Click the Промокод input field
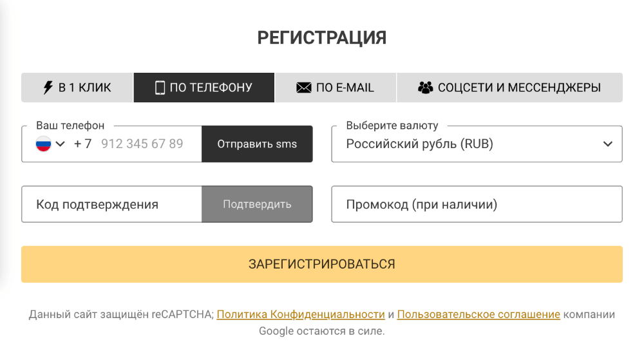The width and height of the screenshot is (644, 349). click(477, 205)
